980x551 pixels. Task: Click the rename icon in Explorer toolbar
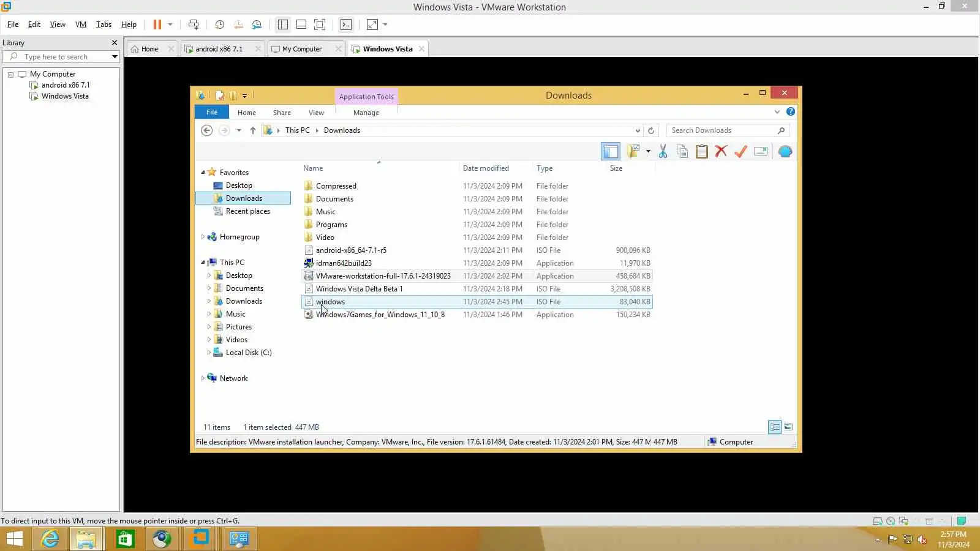tap(761, 151)
